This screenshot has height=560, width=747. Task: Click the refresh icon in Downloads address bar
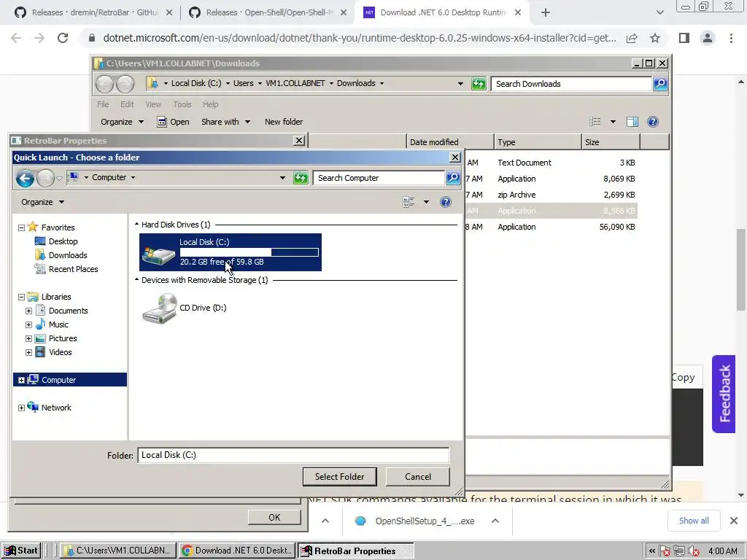click(479, 84)
